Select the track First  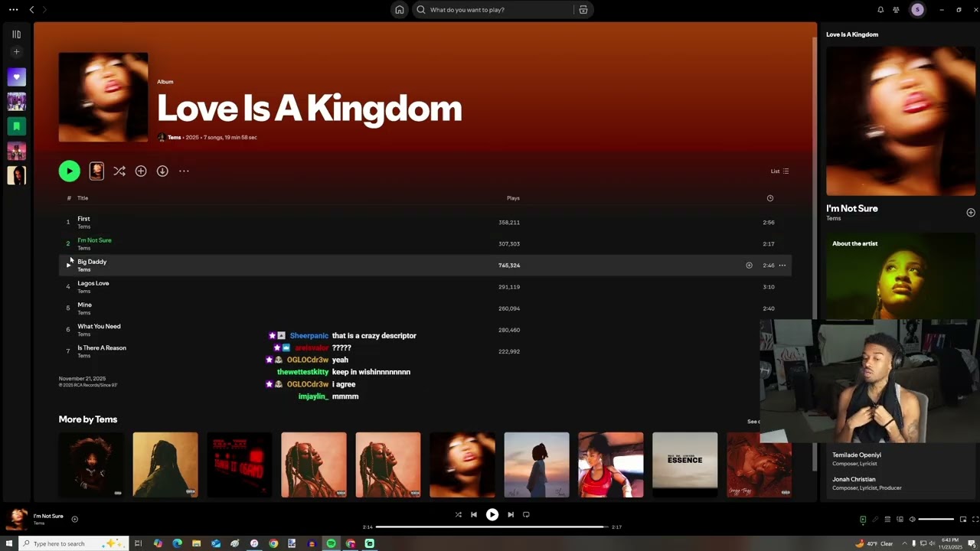point(425,222)
